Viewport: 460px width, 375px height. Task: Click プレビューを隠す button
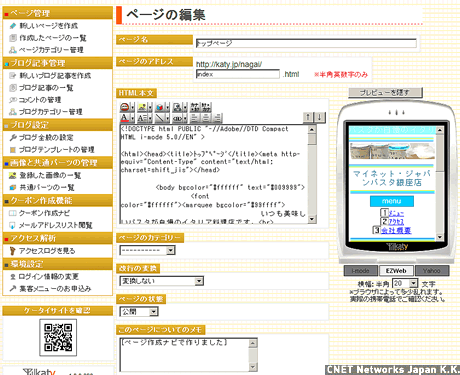coord(385,92)
